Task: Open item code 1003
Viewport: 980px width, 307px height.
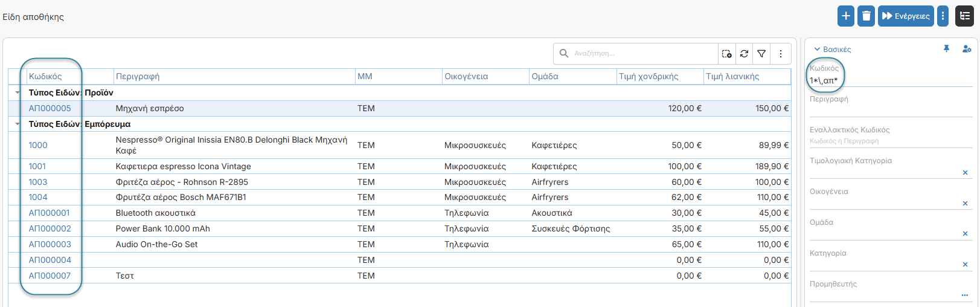Action: click(38, 182)
